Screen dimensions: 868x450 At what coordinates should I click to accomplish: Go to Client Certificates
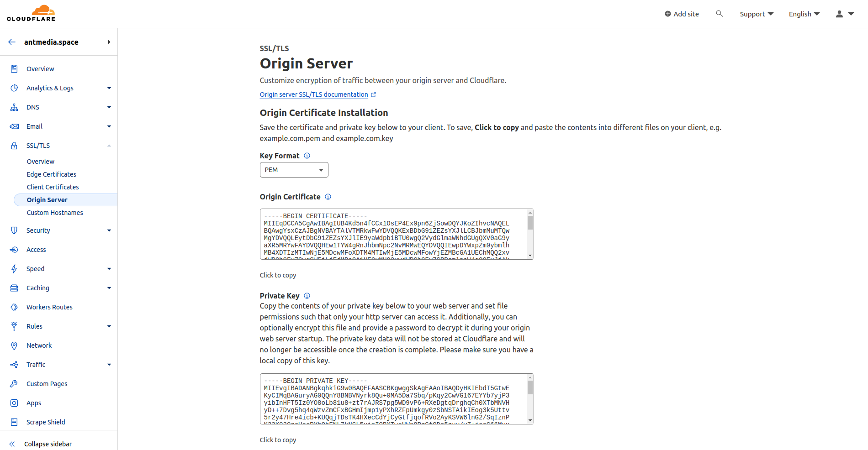pyautogui.click(x=53, y=187)
